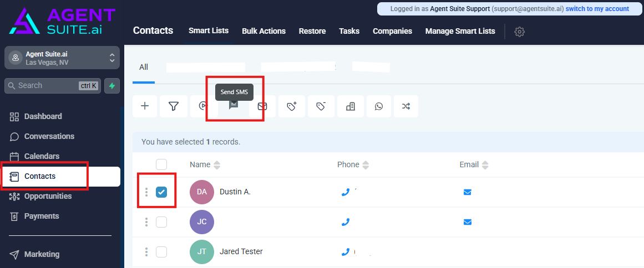The height and width of the screenshot is (268, 644).
Task: Open contacts settings gear icon
Action: pyautogui.click(x=520, y=32)
